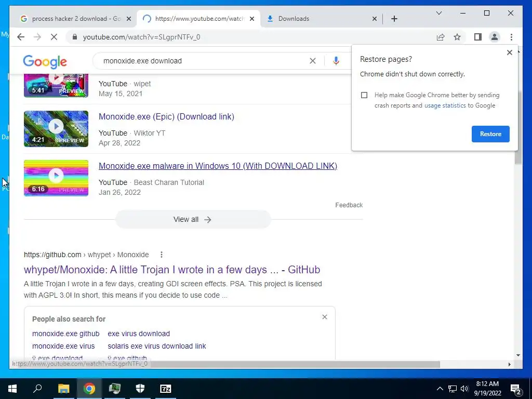Viewport: 532px width, 399px height.
Task: Play the 5:41 wipet video thumbnail
Action: coord(56,86)
